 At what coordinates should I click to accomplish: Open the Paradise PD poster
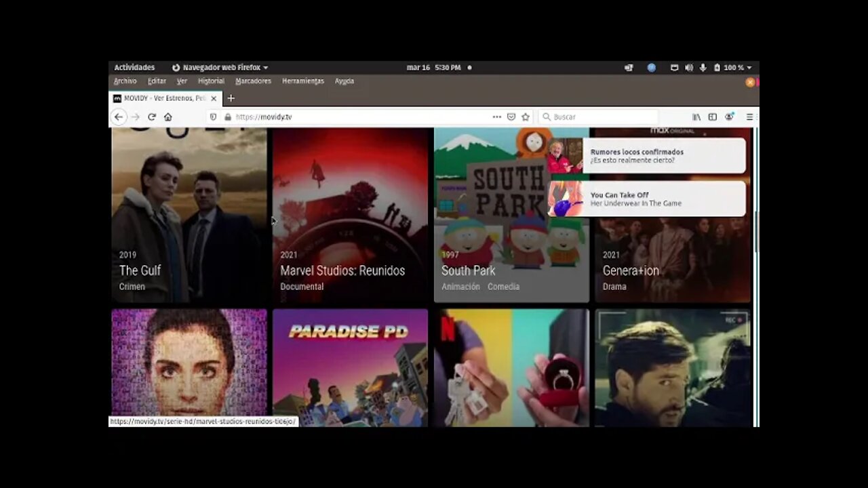pos(350,367)
